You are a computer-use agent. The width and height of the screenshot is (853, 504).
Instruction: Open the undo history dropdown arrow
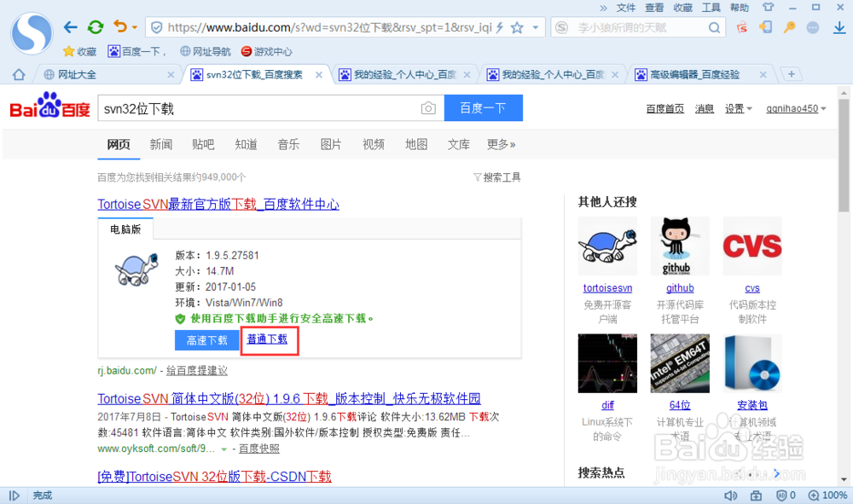pos(135,27)
